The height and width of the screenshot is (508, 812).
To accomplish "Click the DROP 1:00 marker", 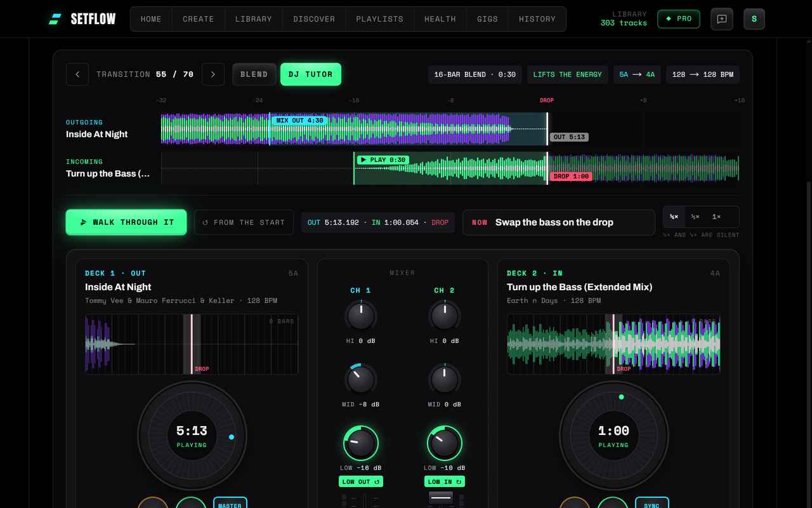I will pos(571,177).
